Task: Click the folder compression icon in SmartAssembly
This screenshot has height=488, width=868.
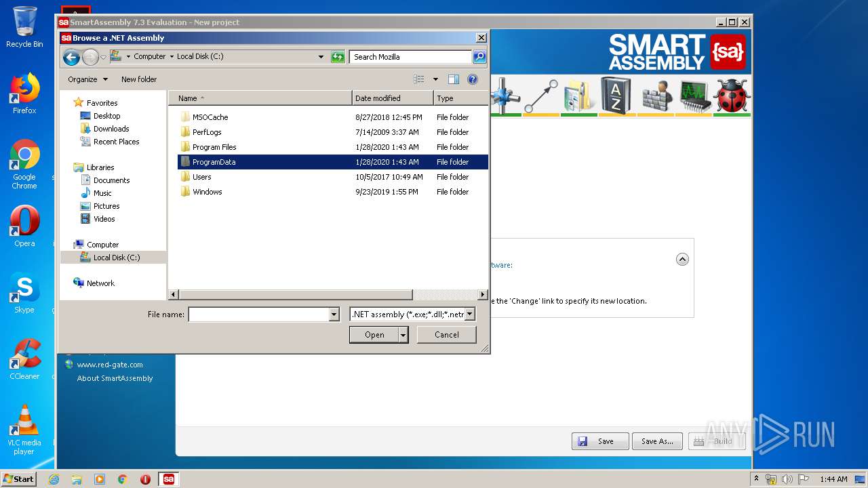Action: 578,96
